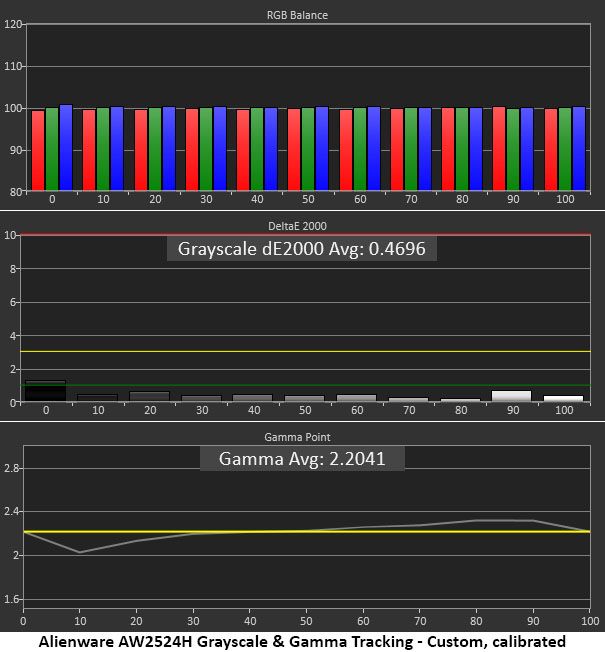Click the DeltaE bar at 90 percent

point(511,396)
